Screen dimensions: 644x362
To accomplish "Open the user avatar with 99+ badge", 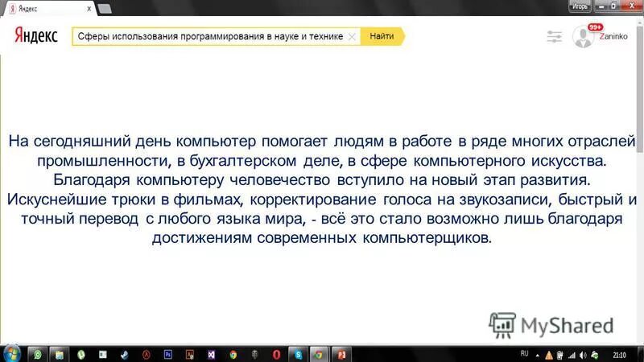I will (x=584, y=36).
